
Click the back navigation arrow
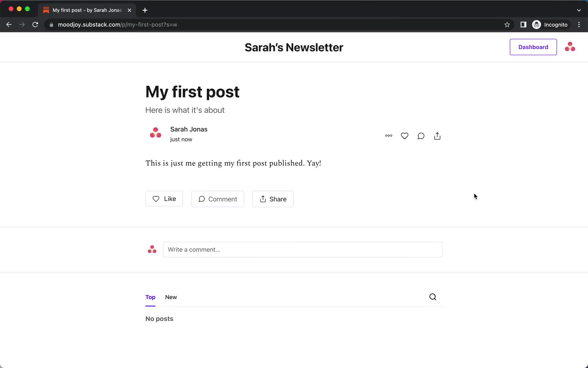(9, 25)
